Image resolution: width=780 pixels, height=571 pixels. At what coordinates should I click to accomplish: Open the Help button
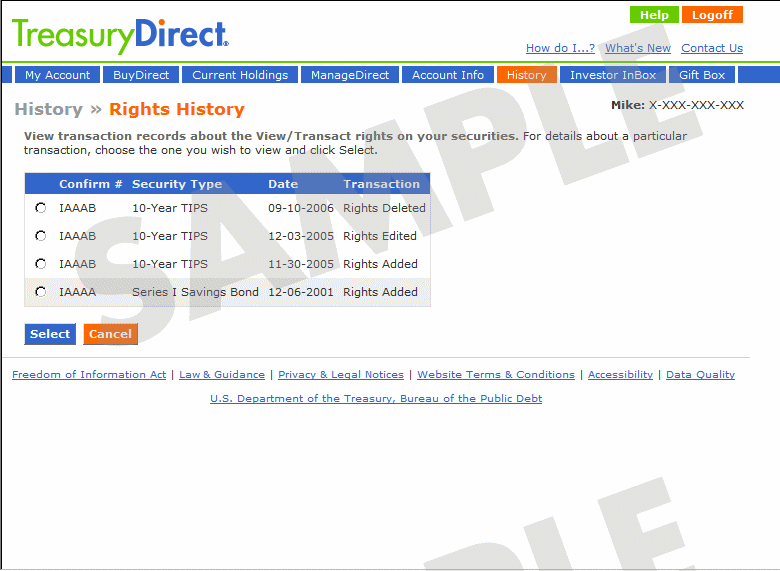pyautogui.click(x=654, y=15)
